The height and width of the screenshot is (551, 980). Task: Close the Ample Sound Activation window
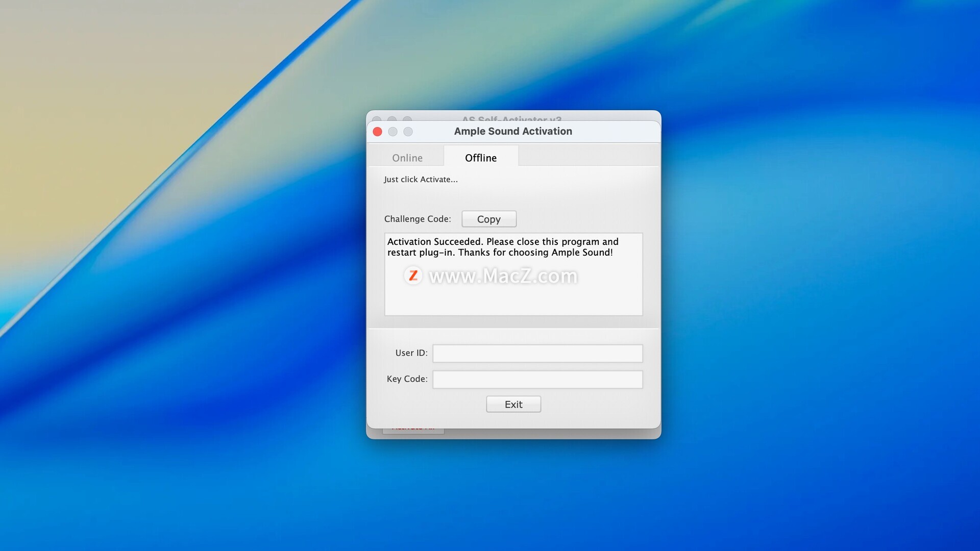(378, 132)
